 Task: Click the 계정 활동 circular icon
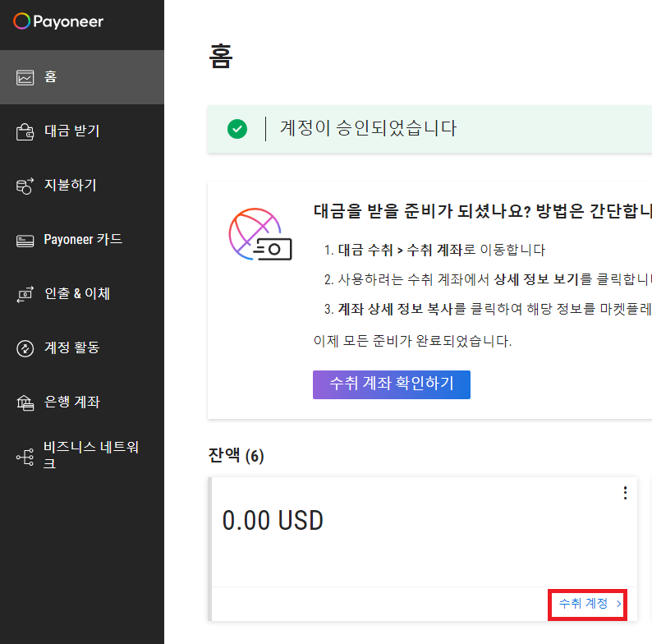click(x=25, y=348)
